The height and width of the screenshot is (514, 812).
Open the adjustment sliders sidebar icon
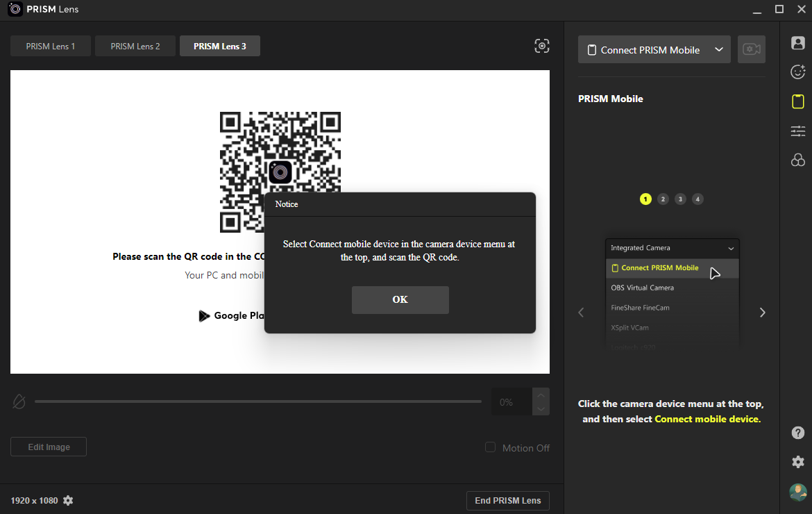click(x=797, y=131)
